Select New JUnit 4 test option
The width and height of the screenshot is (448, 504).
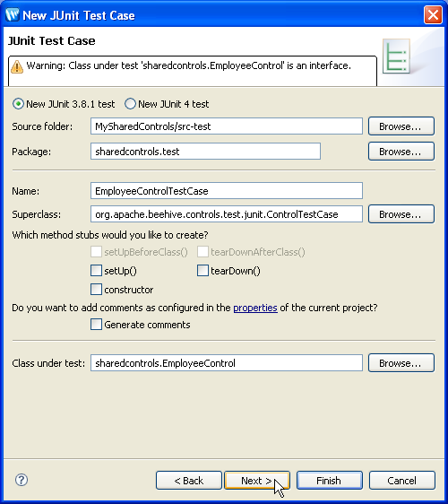[x=130, y=104]
